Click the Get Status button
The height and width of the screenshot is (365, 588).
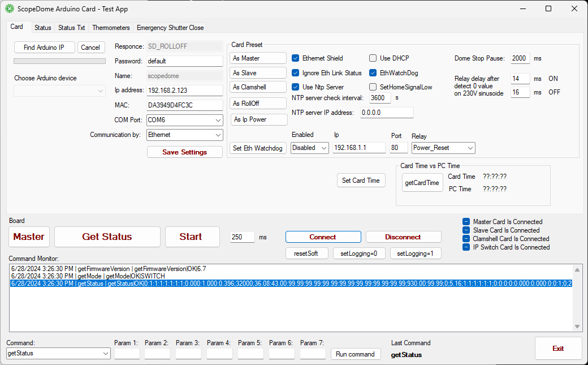pos(107,237)
